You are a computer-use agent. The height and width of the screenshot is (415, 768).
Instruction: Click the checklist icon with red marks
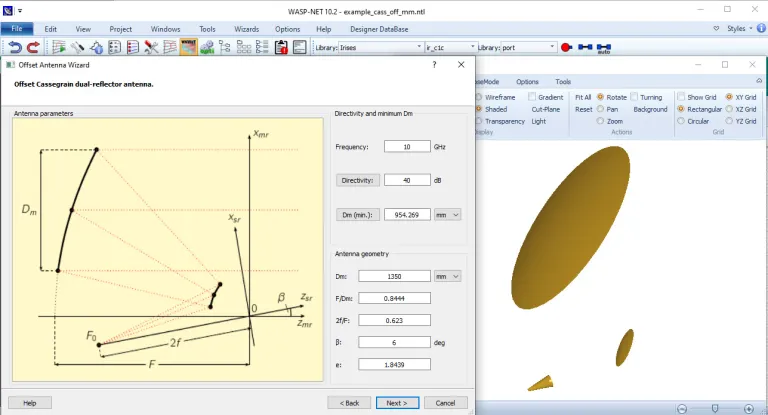(x=133, y=47)
